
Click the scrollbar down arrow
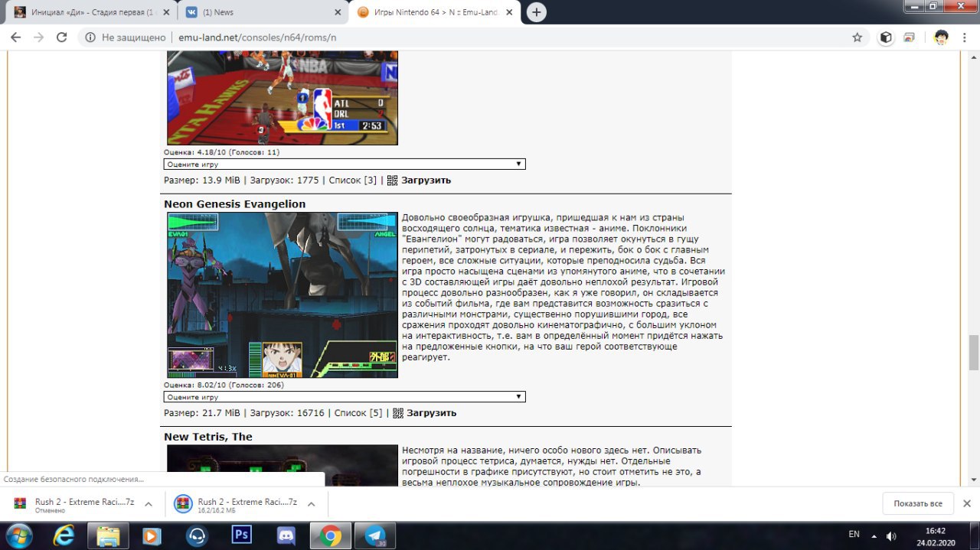(x=973, y=480)
